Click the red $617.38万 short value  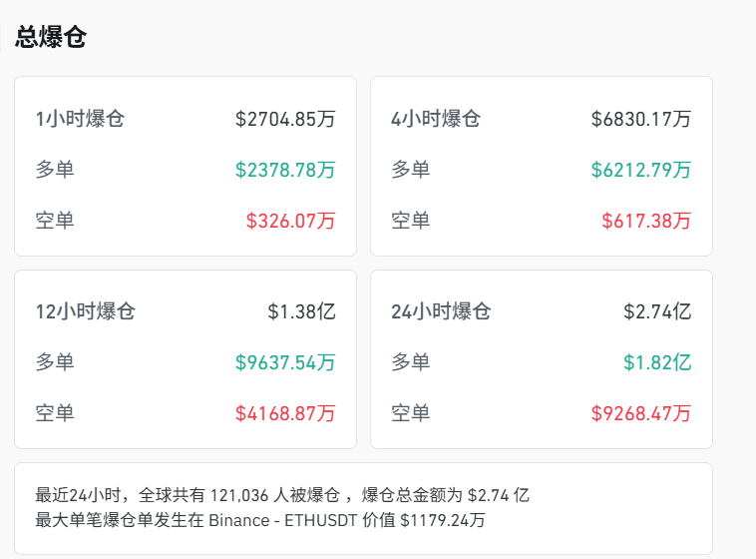point(646,221)
